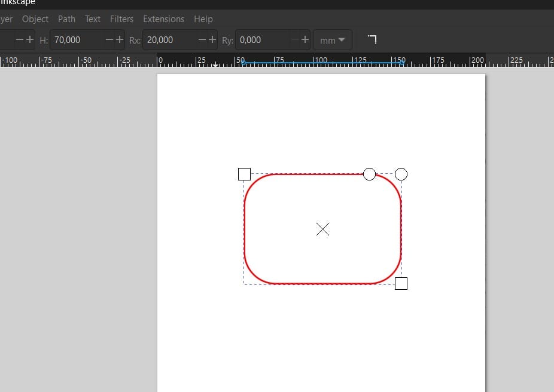Click the Rx radius input field

click(169, 40)
